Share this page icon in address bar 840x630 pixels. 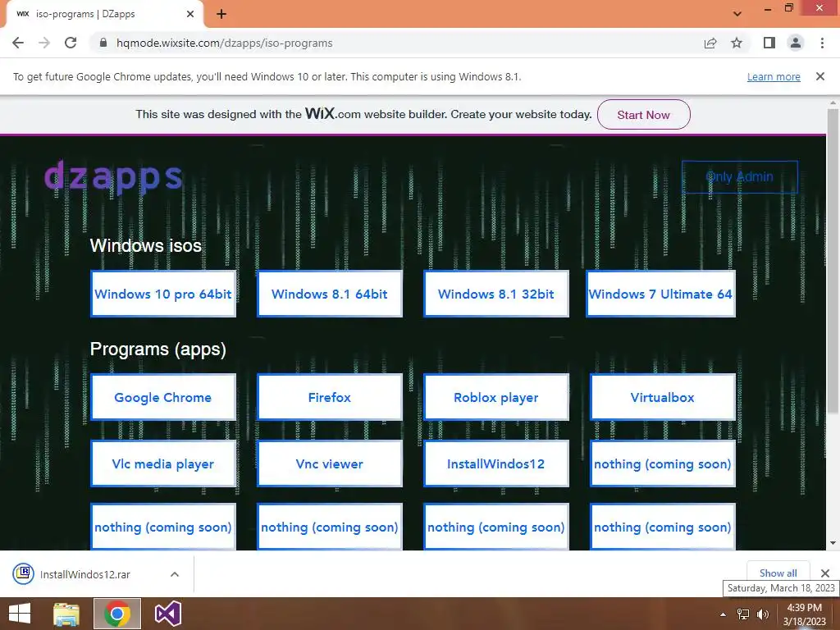710,43
